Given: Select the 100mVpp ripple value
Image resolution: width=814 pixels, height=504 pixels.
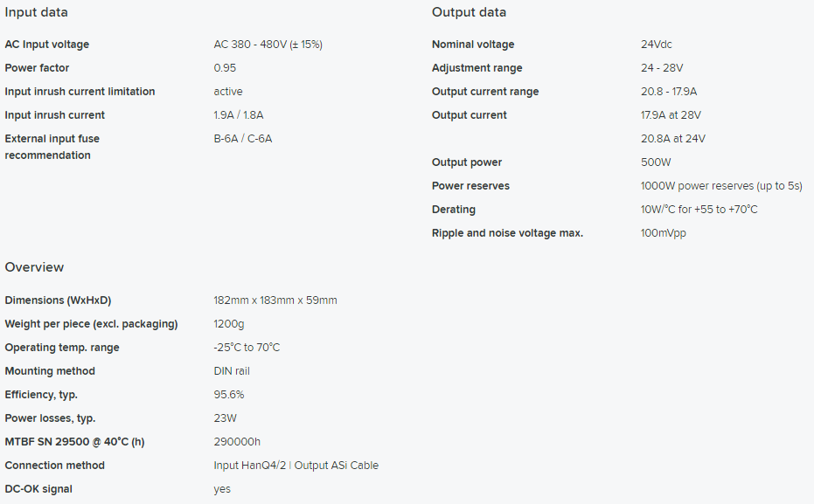Looking at the screenshot, I should click(x=664, y=233).
